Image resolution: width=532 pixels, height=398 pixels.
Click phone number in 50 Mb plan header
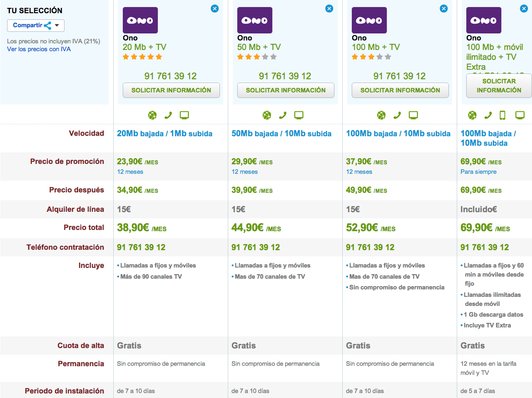(x=285, y=76)
